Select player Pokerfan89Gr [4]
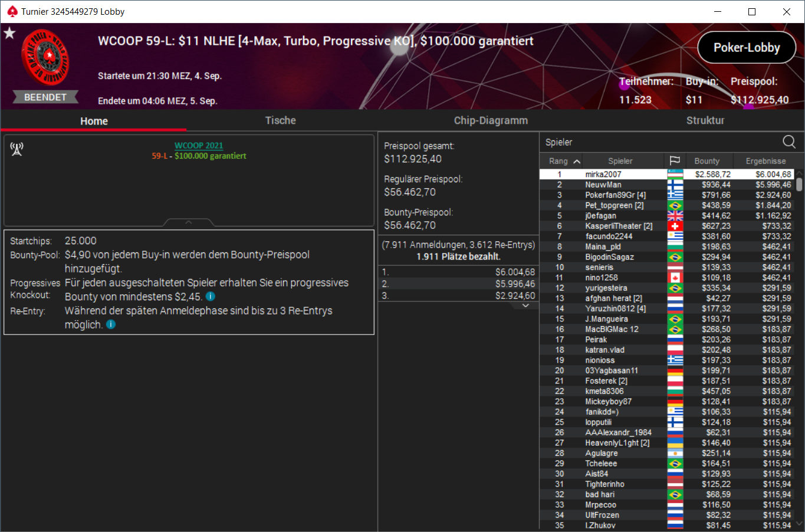This screenshot has height=532, width=805. (667, 195)
